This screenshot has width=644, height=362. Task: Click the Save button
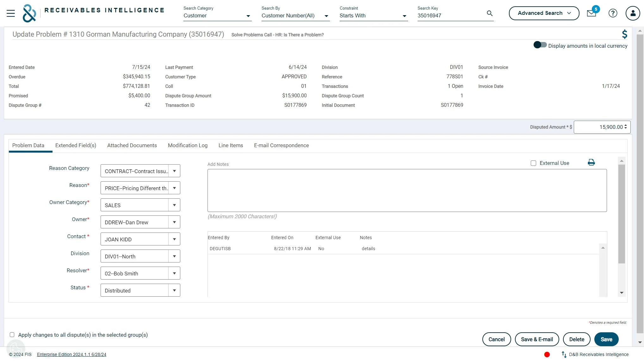(x=606, y=339)
